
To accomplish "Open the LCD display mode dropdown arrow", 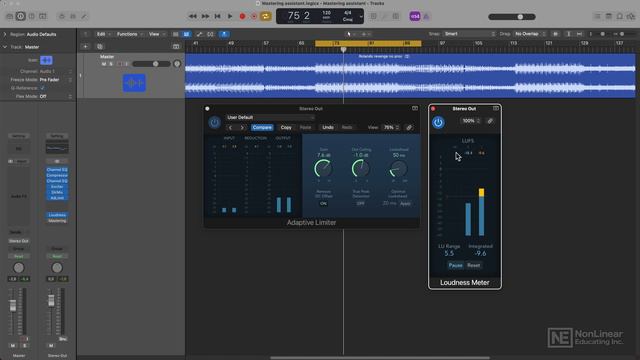I will point(361,16).
